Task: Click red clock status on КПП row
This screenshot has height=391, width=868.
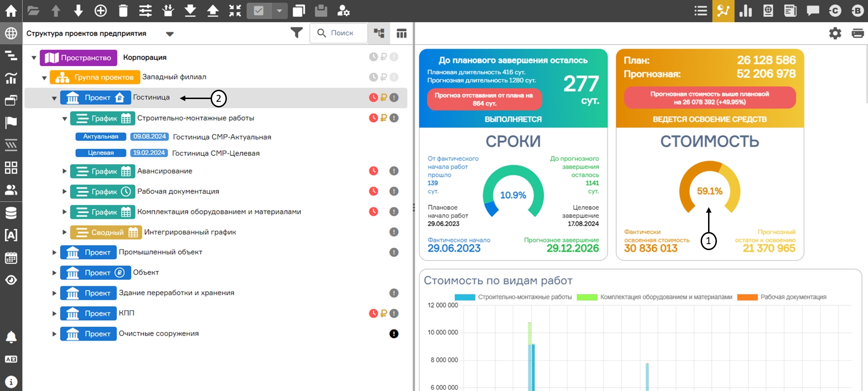Action: click(373, 313)
